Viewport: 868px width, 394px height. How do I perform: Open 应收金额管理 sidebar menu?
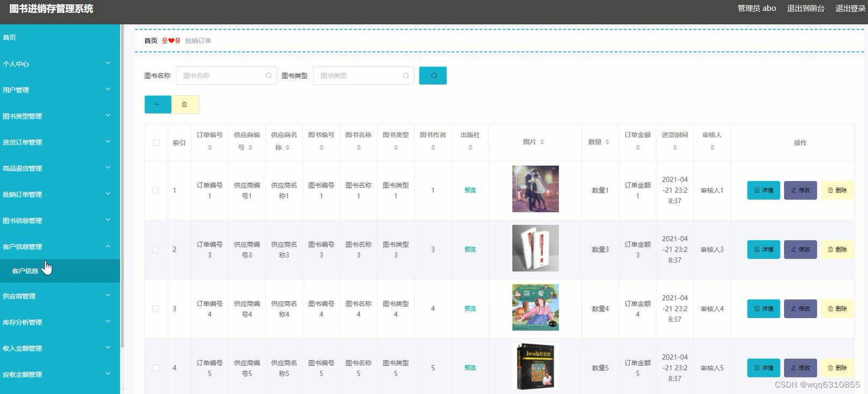60,374
